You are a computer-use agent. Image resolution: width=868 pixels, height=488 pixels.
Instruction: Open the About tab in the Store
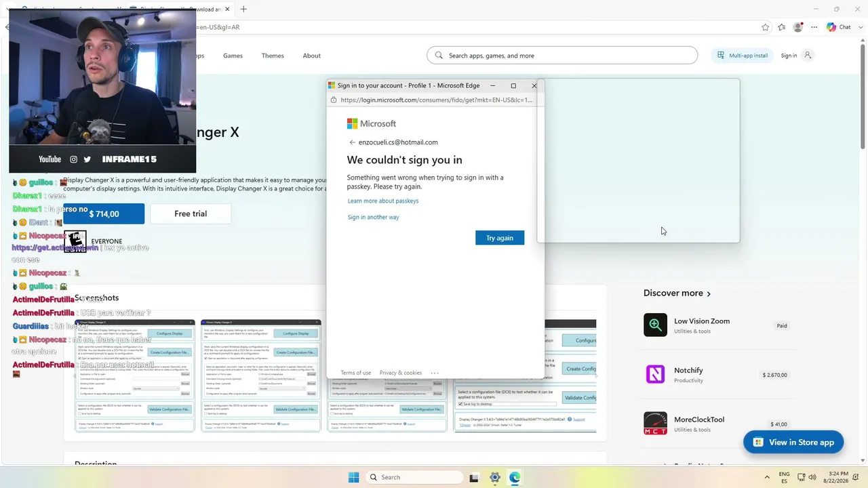(312, 56)
